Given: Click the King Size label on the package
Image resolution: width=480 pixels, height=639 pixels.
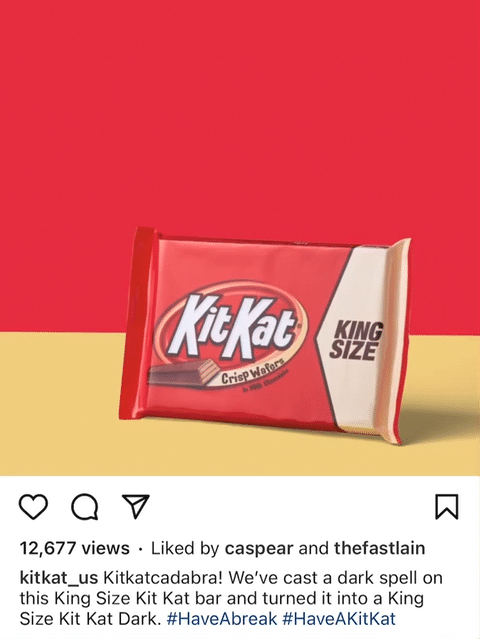Looking at the screenshot, I should tap(356, 340).
